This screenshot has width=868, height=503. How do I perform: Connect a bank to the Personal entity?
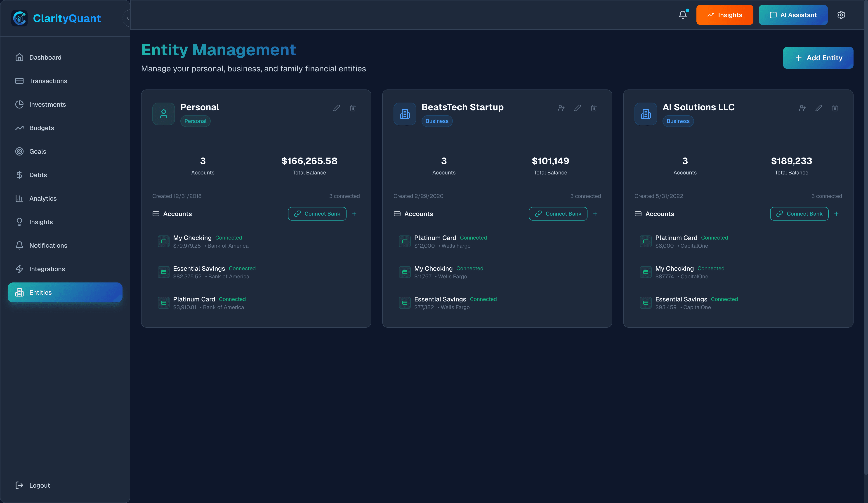click(317, 214)
